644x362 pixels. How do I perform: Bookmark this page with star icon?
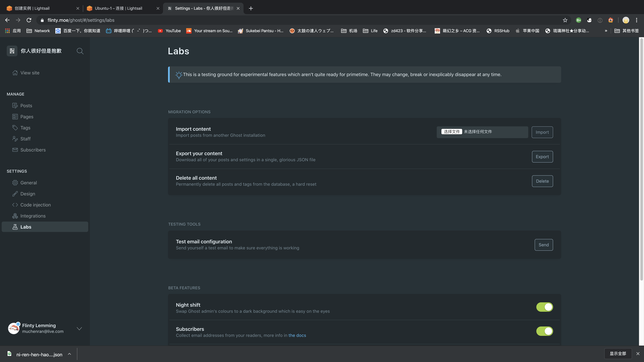(x=565, y=20)
